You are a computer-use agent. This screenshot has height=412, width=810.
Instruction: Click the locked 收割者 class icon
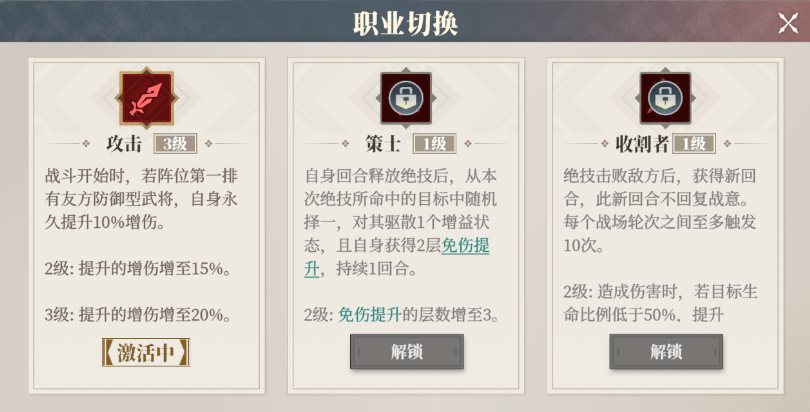tap(666, 97)
